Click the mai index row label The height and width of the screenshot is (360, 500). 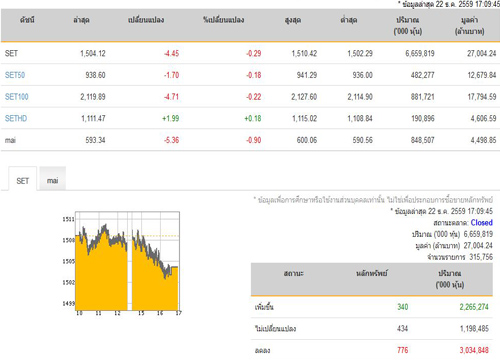(x=10, y=140)
